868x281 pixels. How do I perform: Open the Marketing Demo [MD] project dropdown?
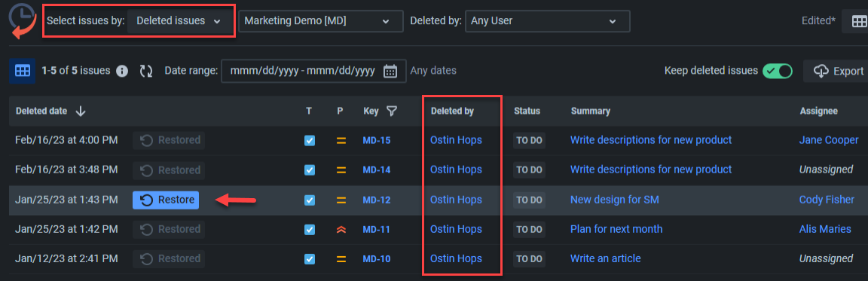coord(321,21)
